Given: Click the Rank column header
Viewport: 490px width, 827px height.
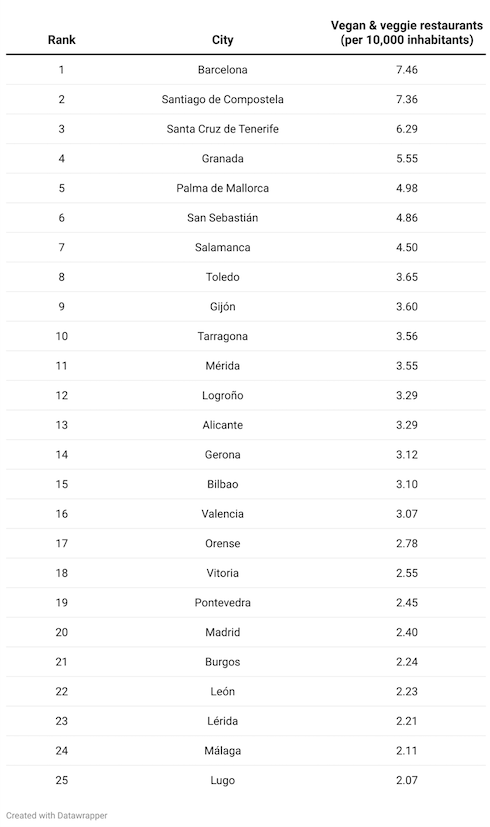Looking at the screenshot, I should coord(61,40).
